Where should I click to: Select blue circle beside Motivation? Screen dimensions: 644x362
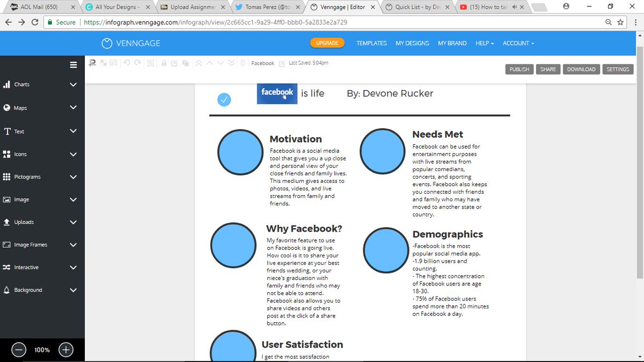coord(240,152)
